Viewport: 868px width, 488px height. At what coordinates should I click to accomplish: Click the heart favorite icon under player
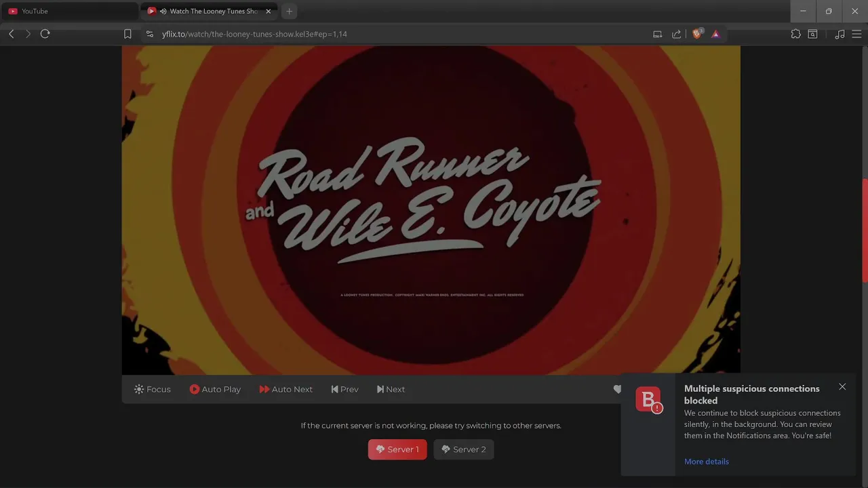tap(616, 389)
